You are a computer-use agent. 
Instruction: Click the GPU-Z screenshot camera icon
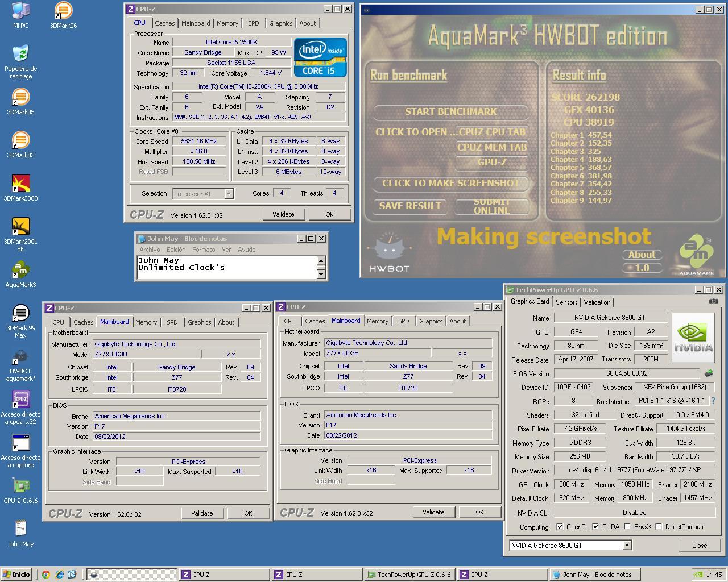[713, 302]
